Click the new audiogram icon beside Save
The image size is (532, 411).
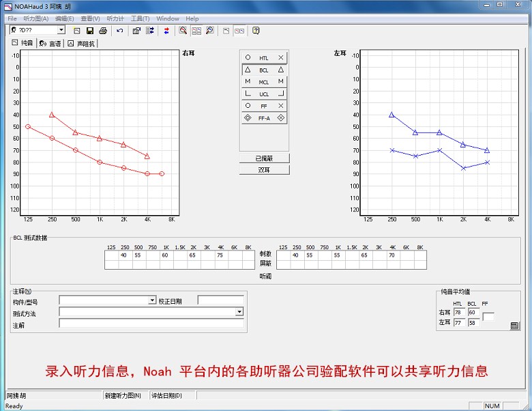(77, 31)
